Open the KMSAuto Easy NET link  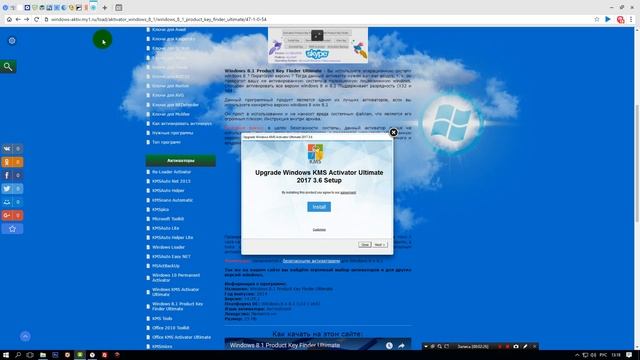tap(171, 256)
